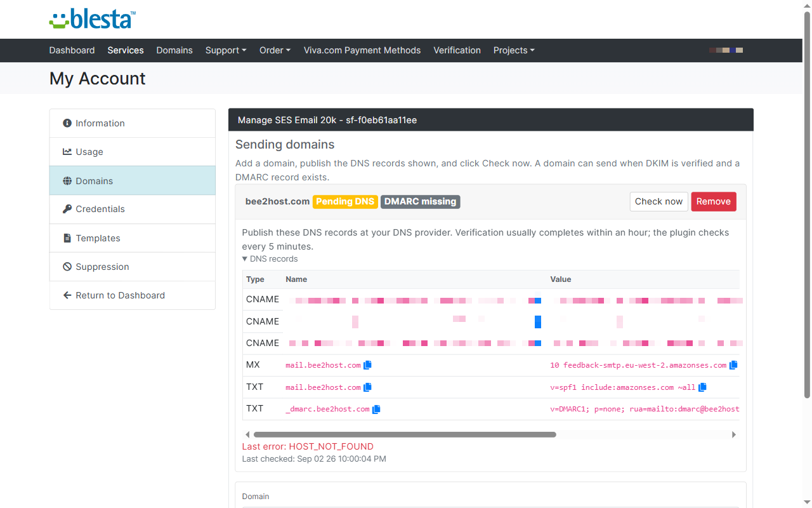Click the v=DMARC1; p=none value text
This screenshot has height=508, width=812.
pyautogui.click(x=645, y=409)
